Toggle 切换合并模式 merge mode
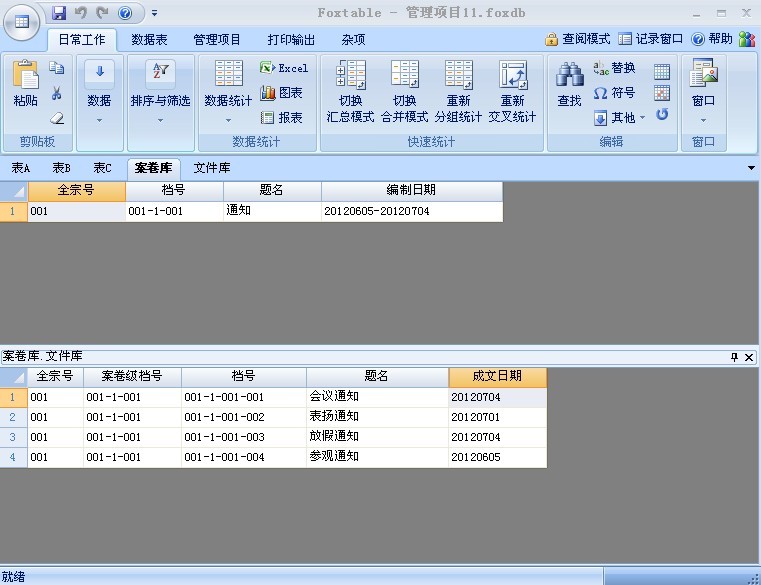761x585 pixels. tap(405, 91)
